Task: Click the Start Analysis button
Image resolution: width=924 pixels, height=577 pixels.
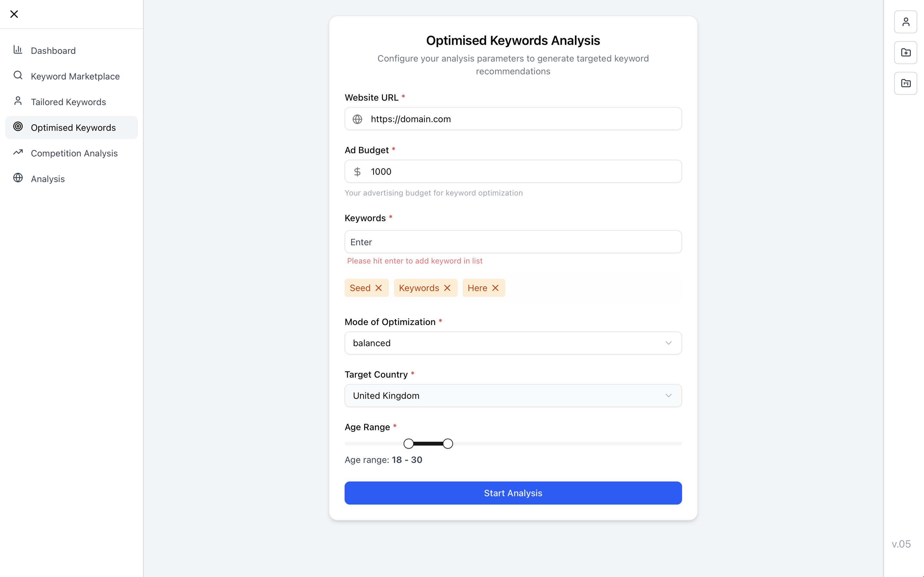Action: [x=513, y=493]
